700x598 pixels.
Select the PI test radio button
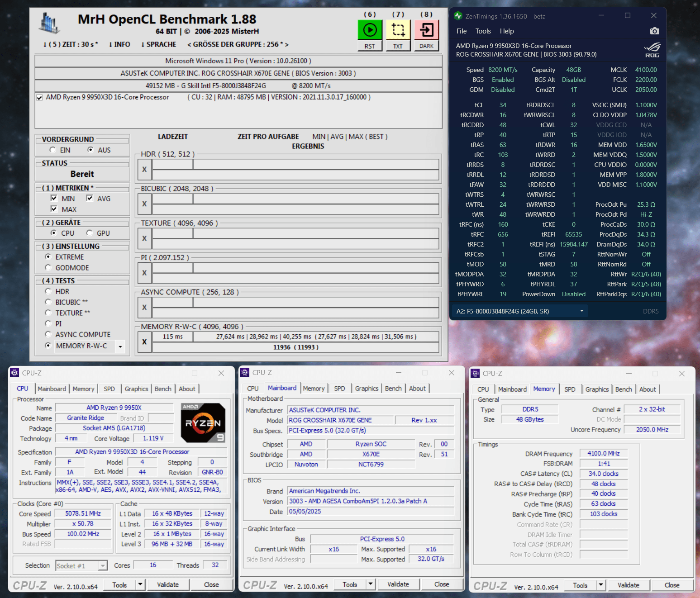[48, 323]
